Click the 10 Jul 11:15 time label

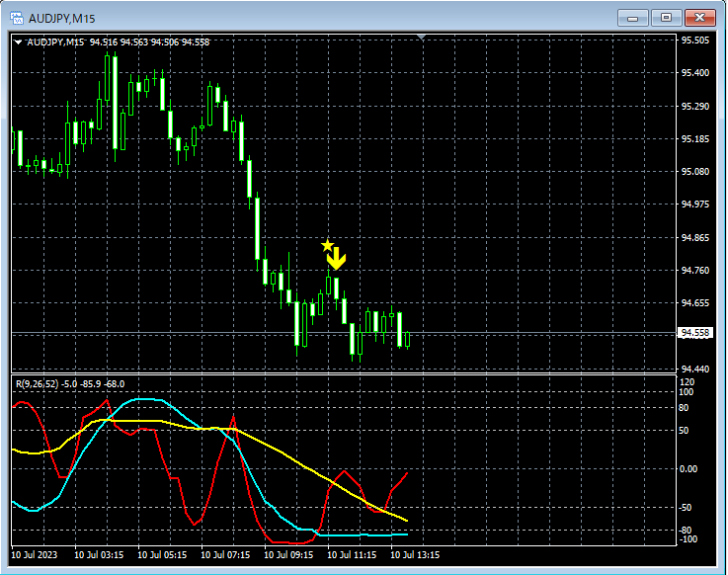(352, 555)
